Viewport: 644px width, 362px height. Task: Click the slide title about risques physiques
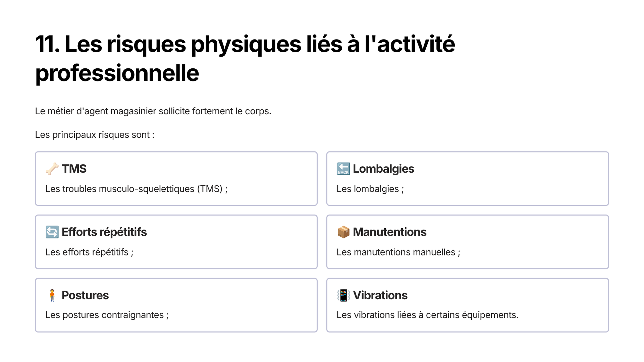point(245,58)
